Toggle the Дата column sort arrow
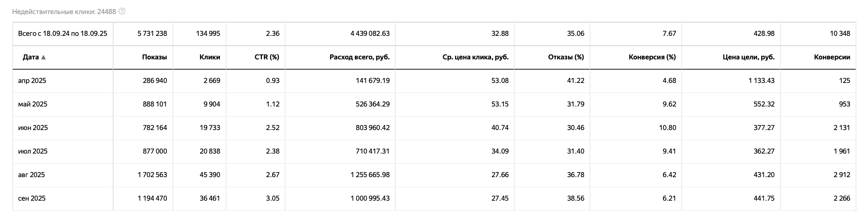868x220 pixels. (x=43, y=57)
